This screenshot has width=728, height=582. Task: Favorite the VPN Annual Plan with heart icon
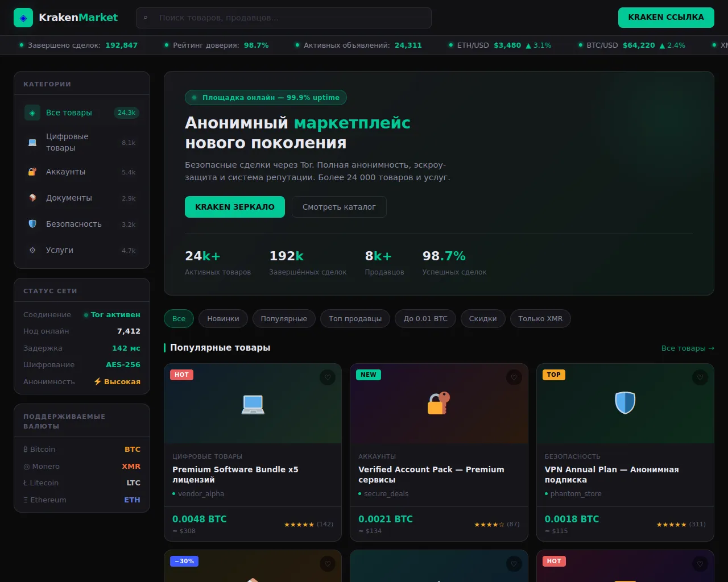700,377
